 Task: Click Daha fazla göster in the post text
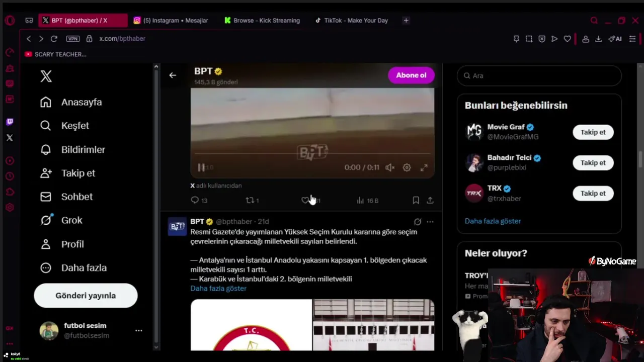[218, 288]
